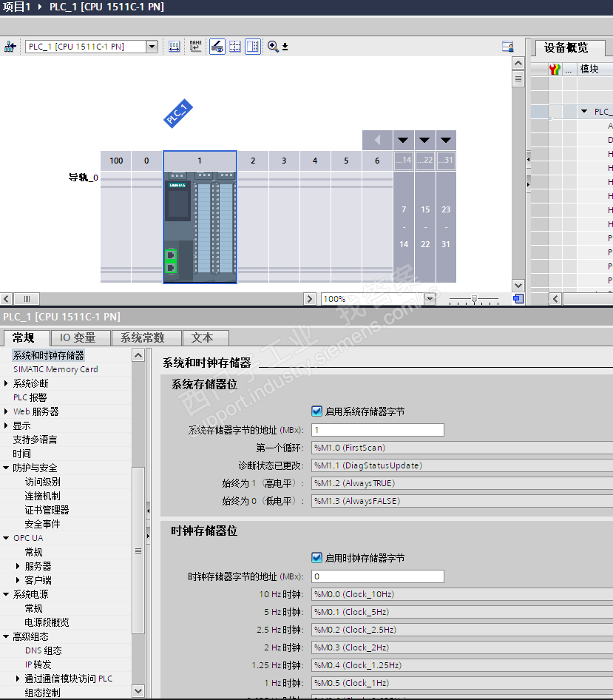Expand the 客户端 node under OPC UA

pos(18,580)
